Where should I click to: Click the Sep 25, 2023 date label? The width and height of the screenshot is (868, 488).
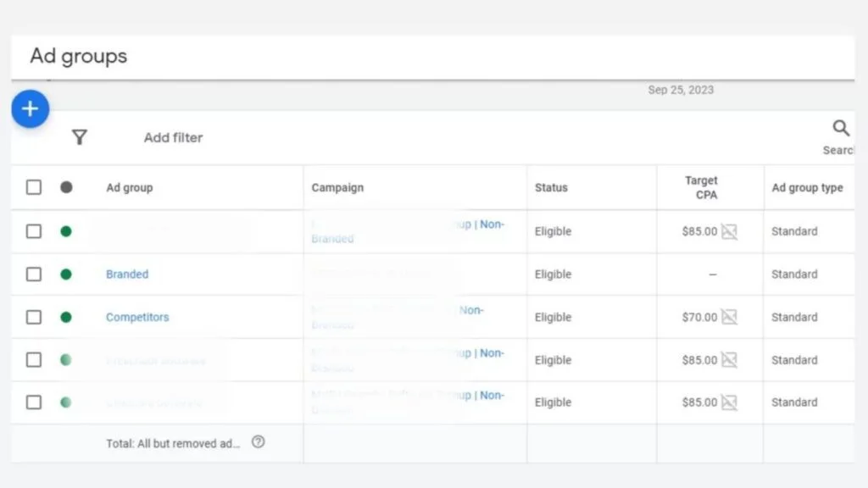681,90
